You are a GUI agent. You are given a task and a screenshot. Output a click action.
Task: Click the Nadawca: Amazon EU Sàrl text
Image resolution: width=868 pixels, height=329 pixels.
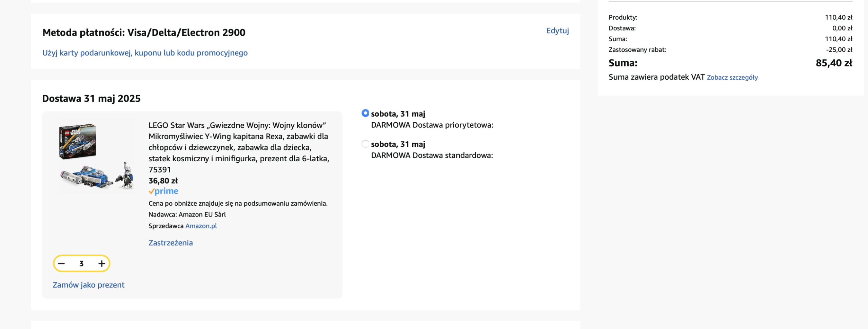187,215
